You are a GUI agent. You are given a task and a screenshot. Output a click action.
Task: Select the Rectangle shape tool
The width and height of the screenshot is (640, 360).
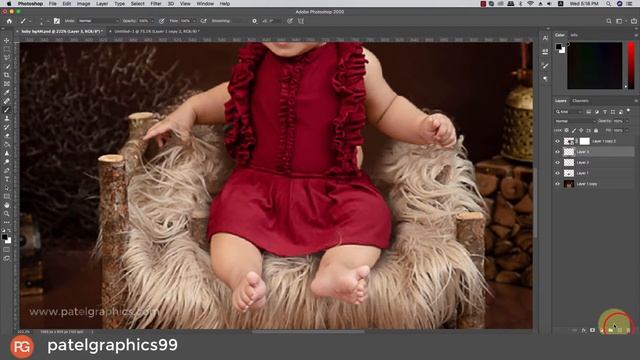(7, 196)
